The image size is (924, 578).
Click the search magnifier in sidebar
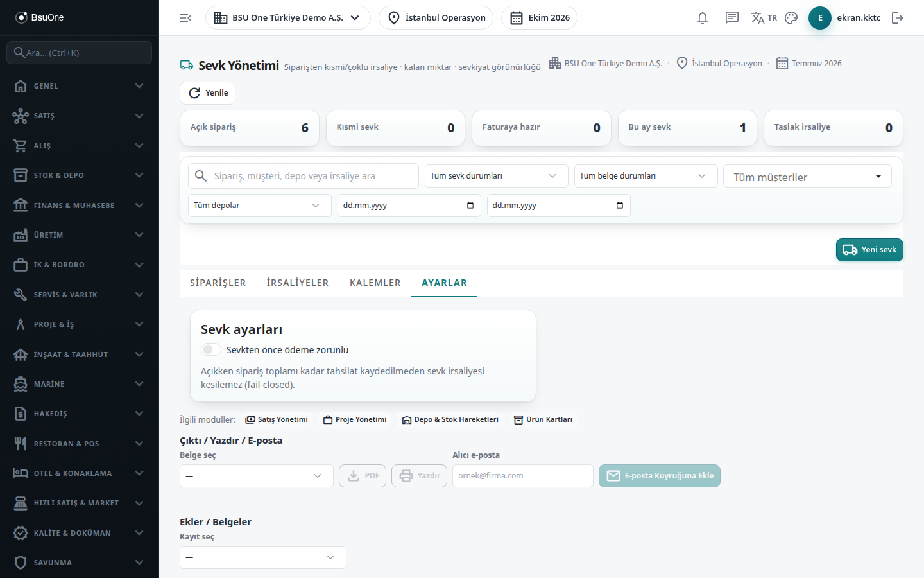coord(19,53)
